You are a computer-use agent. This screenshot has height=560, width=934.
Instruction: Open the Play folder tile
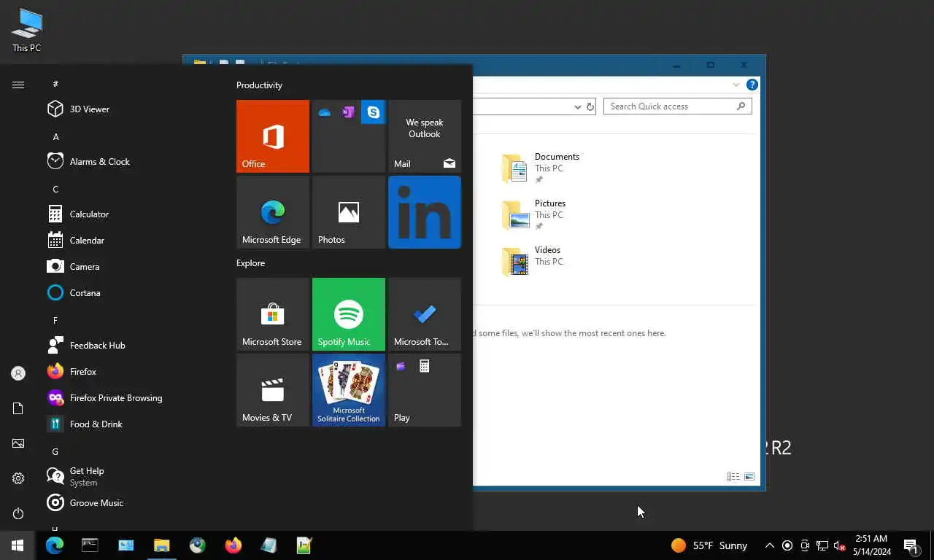tap(425, 390)
